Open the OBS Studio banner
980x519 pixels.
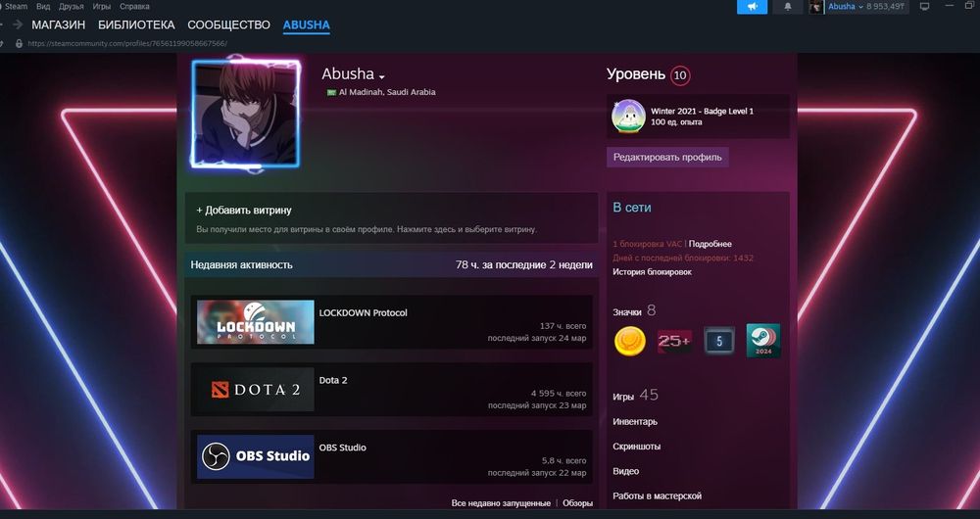click(x=255, y=456)
